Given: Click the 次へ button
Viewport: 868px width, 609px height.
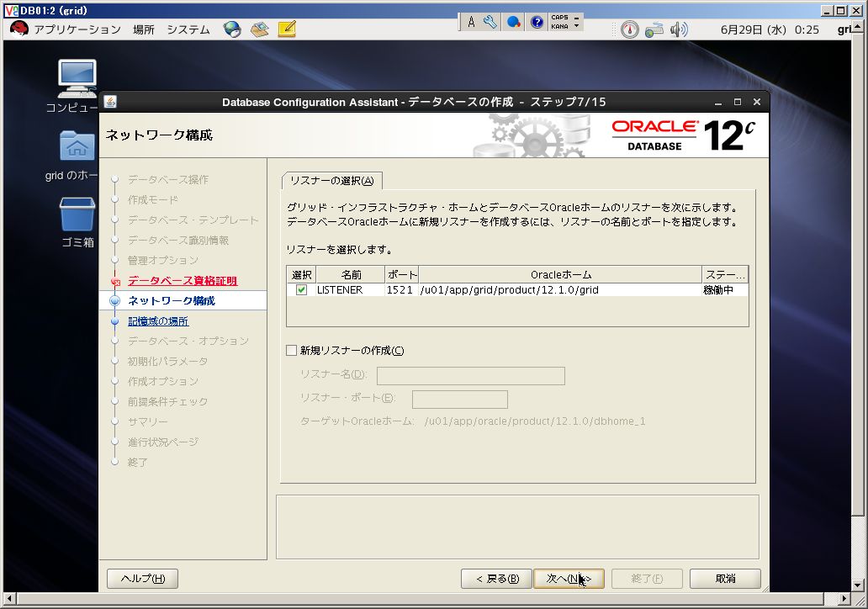Looking at the screenshot, I should click(x=569, y=579).
